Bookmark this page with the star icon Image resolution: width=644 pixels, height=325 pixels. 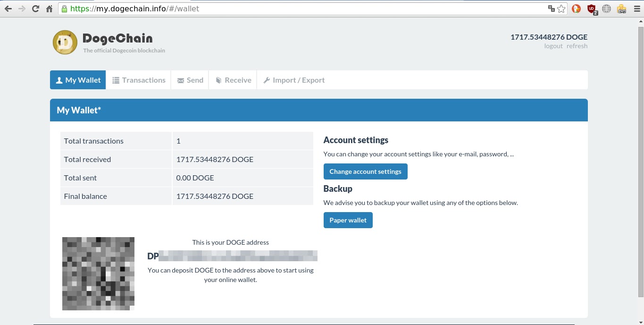(x=561, y=9)
